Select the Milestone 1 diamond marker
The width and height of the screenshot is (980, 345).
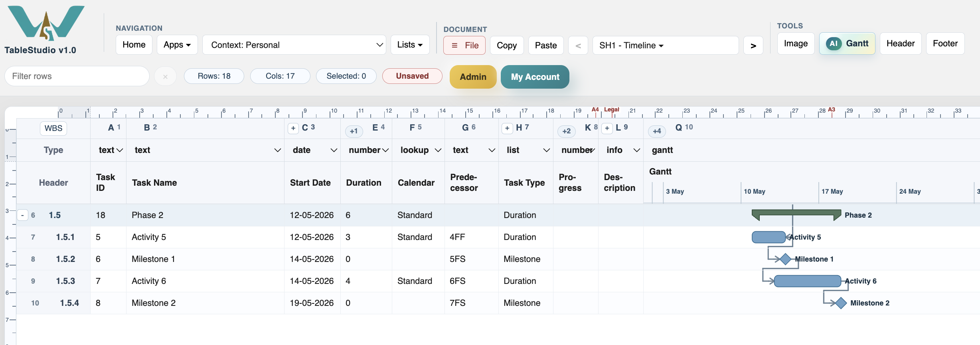point(785,259)
